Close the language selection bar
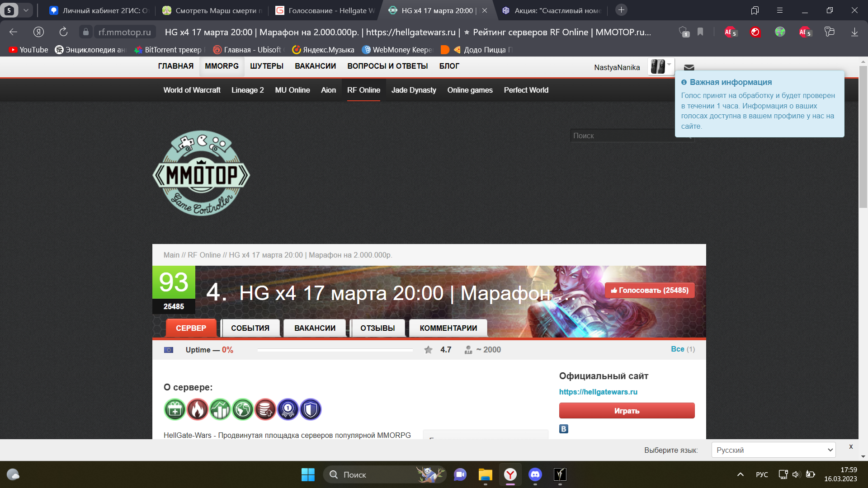868x488 pixels. tap(851, 446)
